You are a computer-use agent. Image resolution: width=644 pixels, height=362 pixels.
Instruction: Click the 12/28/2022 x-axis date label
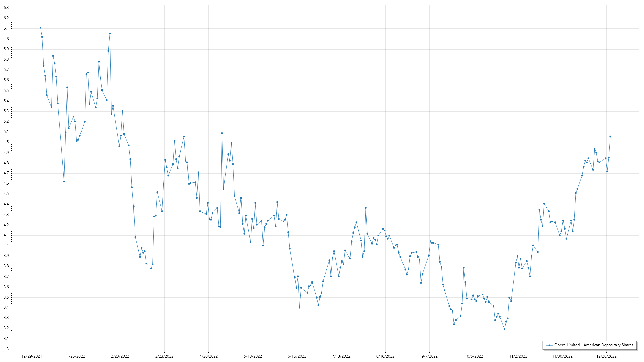point(606,356)
